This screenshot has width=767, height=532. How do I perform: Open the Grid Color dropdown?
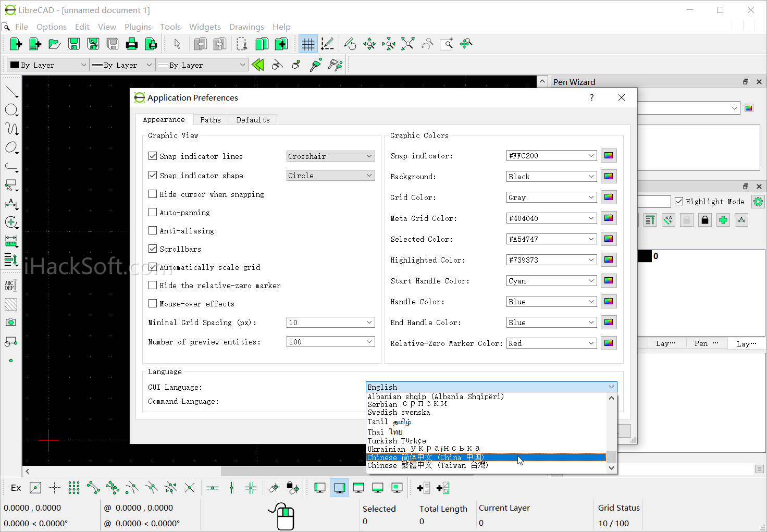point(552,197)
